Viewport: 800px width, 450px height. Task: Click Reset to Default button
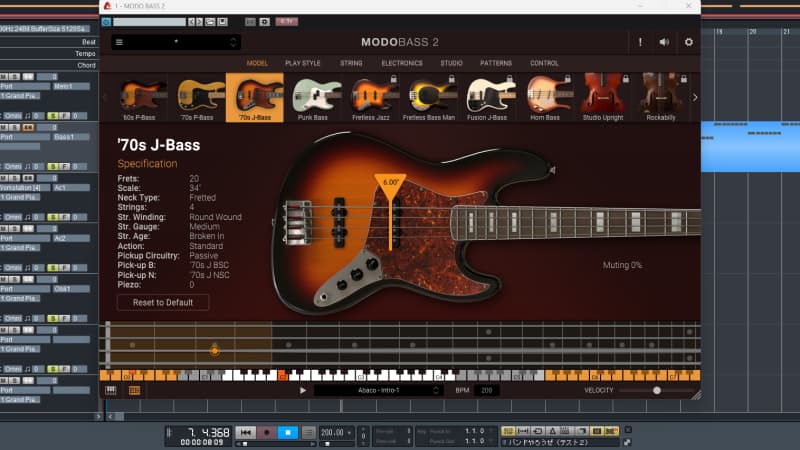163,302
